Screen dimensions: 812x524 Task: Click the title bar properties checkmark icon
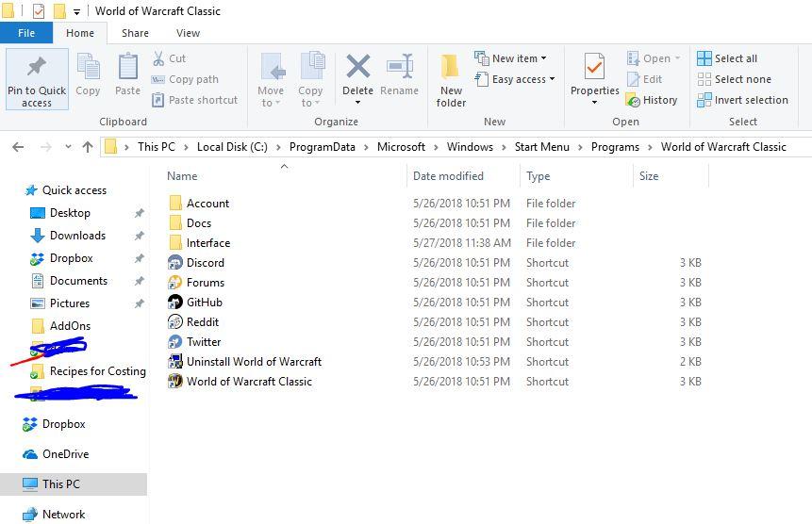(39, 11)
